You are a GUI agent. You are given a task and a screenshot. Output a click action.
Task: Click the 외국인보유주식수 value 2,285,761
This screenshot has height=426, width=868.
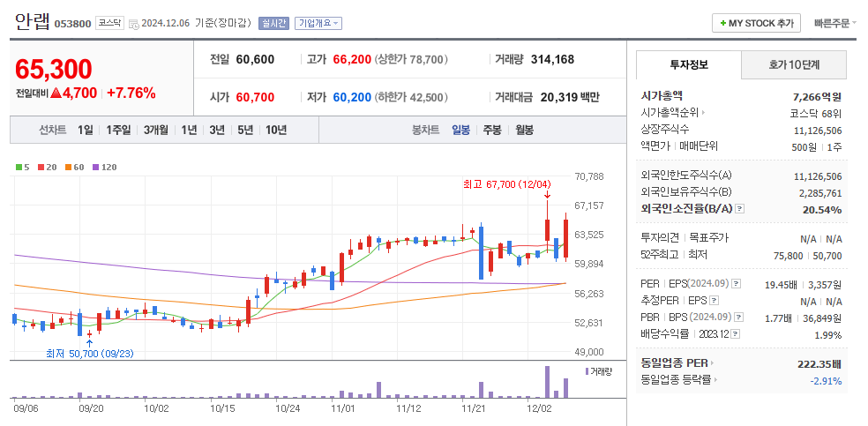820,193
